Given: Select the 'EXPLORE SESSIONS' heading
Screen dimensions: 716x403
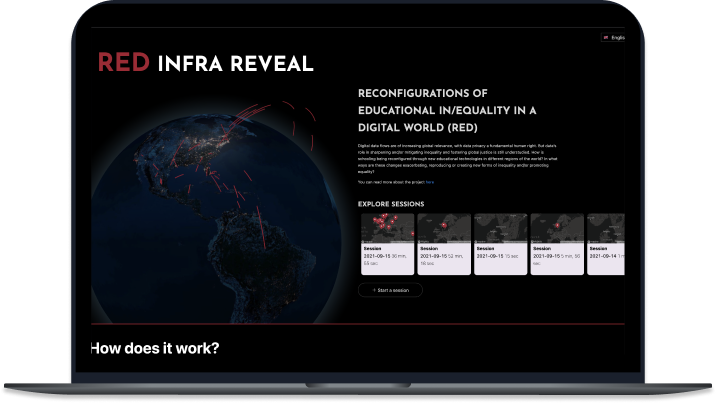Looking at the screenshot, I should (x=391, y=204).
